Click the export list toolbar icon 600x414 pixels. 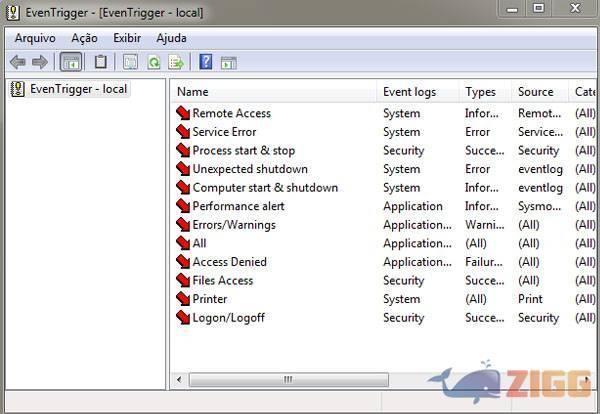pos(176,62)
